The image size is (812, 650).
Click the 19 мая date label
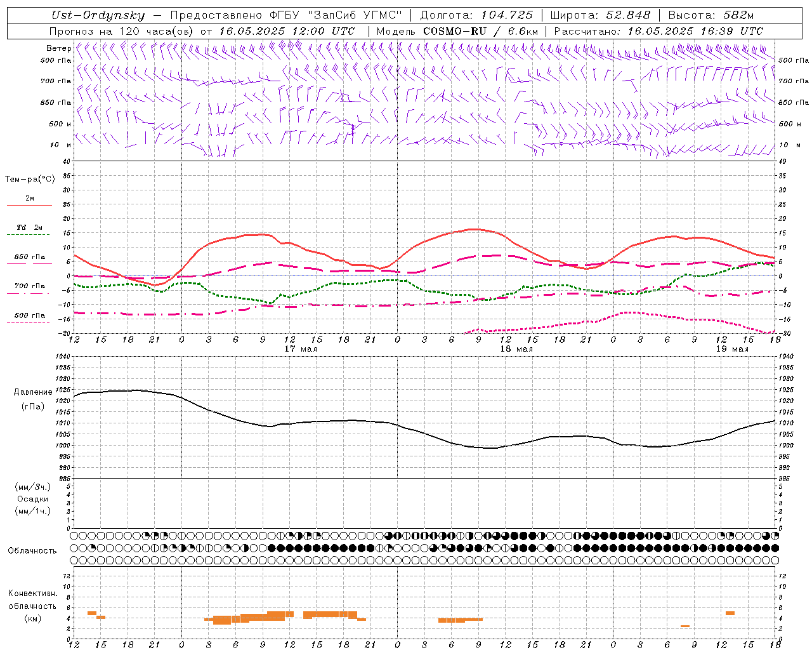(732, 349)
